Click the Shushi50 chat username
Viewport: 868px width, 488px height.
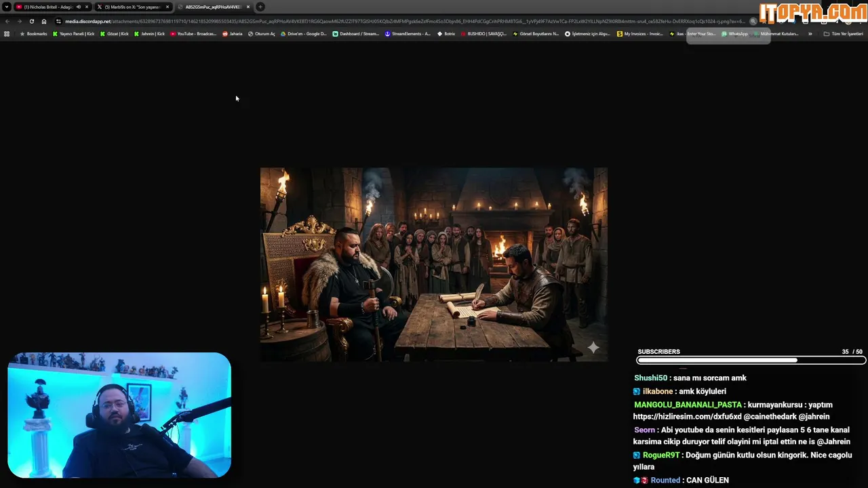click(x=651, y=378)
